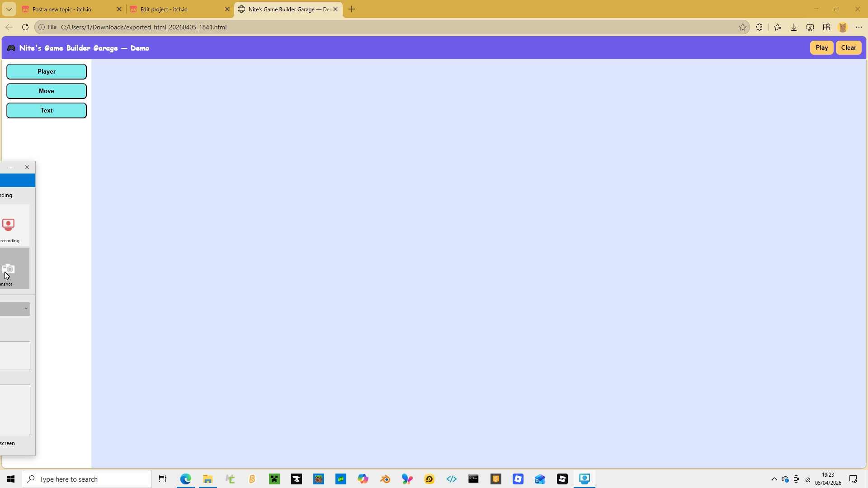The height and width of the screenshot is (488, 868).
Task: Add a Move block from the sidebar
Action: click(47, 91)
